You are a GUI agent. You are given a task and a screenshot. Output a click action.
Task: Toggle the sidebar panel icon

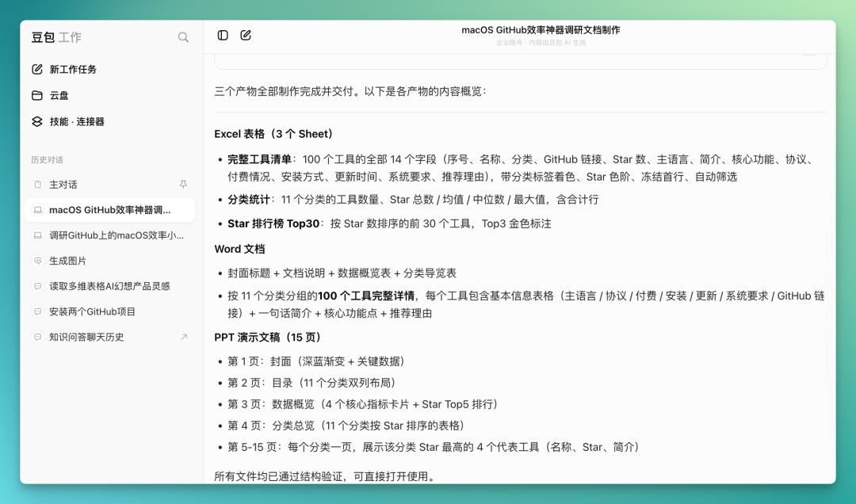pyautogui.click(x=223, y=35)
